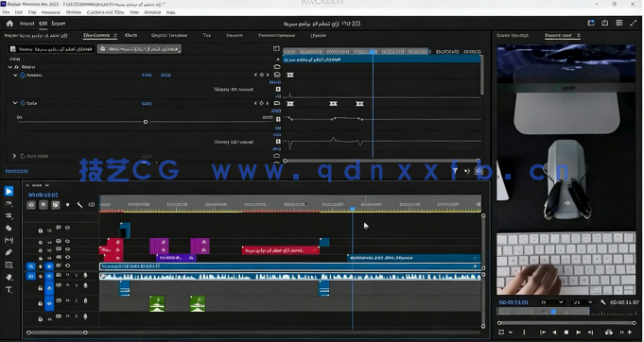Viewport: 644px width, 342px height.
Task: Select the Slip tool
Action: point(9,240)
